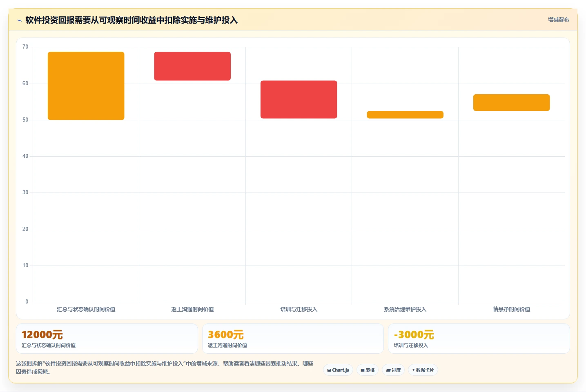Click the orange 汇总与状态确认时间价值 bar
Viewport: 586px width, 392px height.
click(86, 86)
